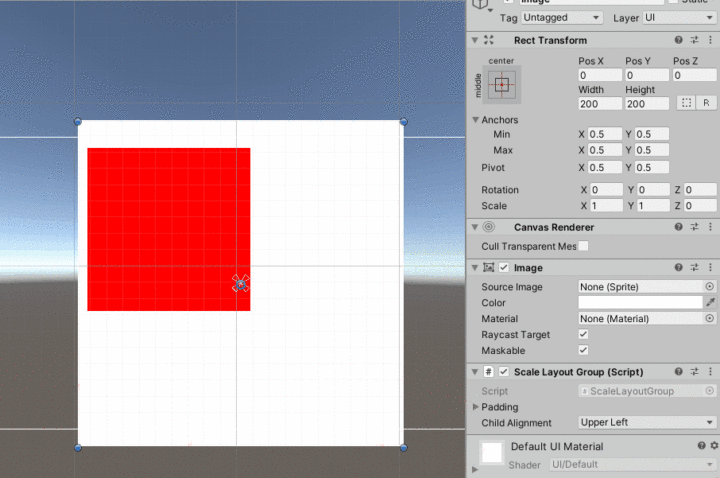Collapse the Anchors foldout
Image resolution: width=720 pixels, height=478 pixels.
tap(476, 120)
